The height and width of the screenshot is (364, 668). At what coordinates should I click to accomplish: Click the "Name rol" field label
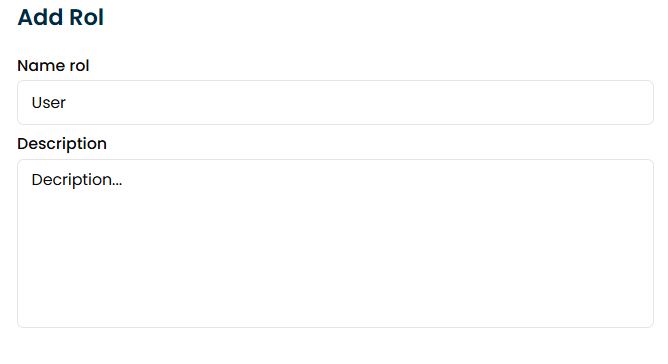click(x=53, y=66)
